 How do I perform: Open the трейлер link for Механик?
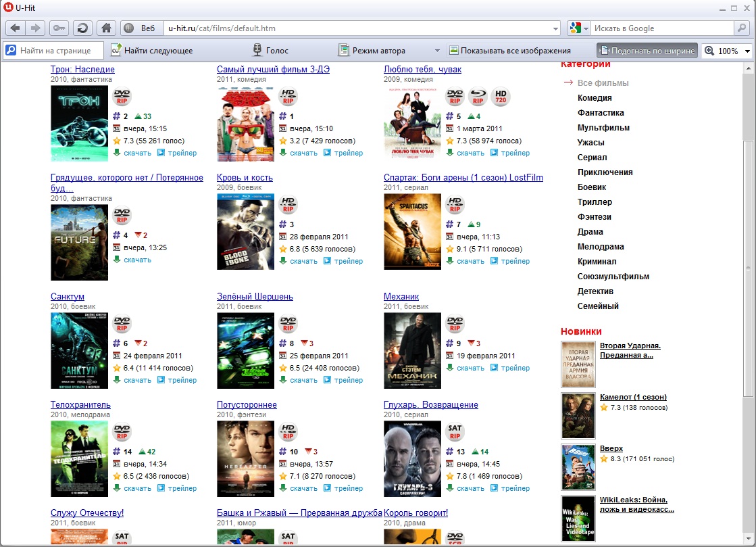coord(515,368)
